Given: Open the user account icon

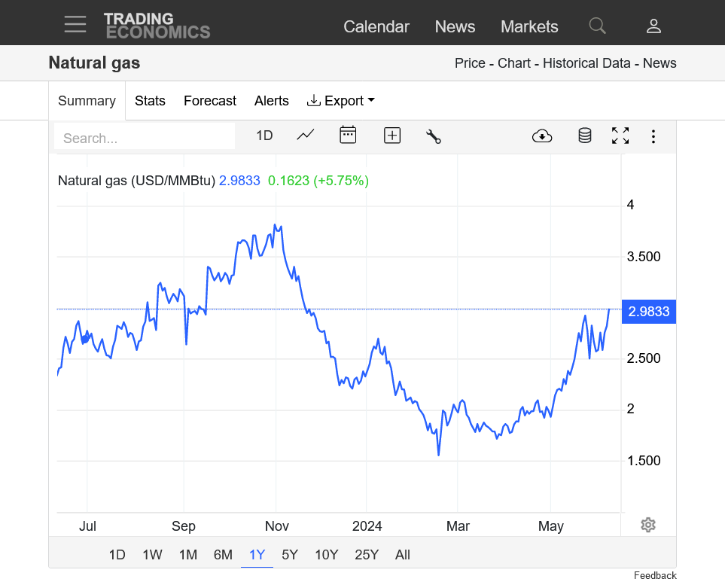Looking at the screenshot, I should point(653,26).
